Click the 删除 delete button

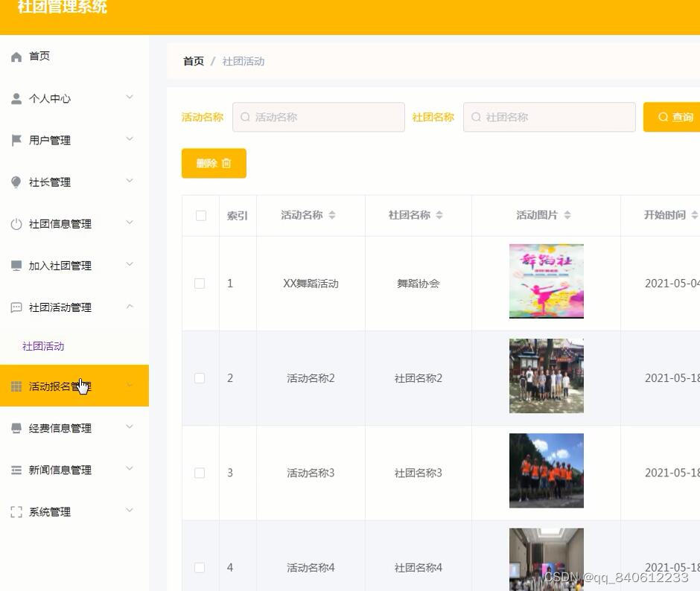pyautogui.click(x=214, y=163)
